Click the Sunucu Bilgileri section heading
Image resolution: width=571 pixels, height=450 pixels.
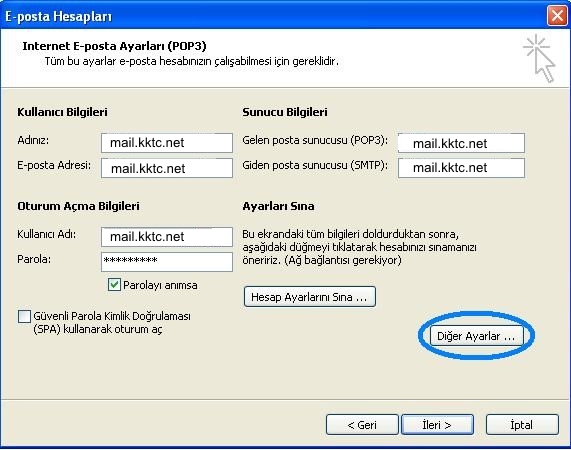click(x=285, y=112)
